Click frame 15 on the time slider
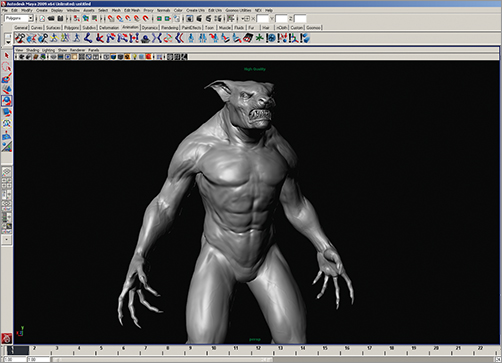This screenshot has width=502, height=363. [x=325, y=348]
